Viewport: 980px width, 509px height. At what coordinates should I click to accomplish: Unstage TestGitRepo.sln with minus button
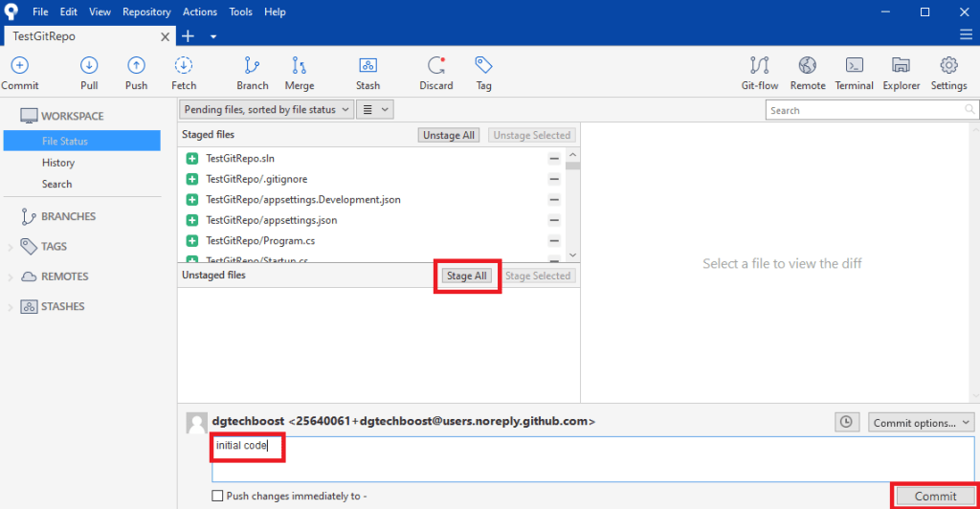click(554, 159)
